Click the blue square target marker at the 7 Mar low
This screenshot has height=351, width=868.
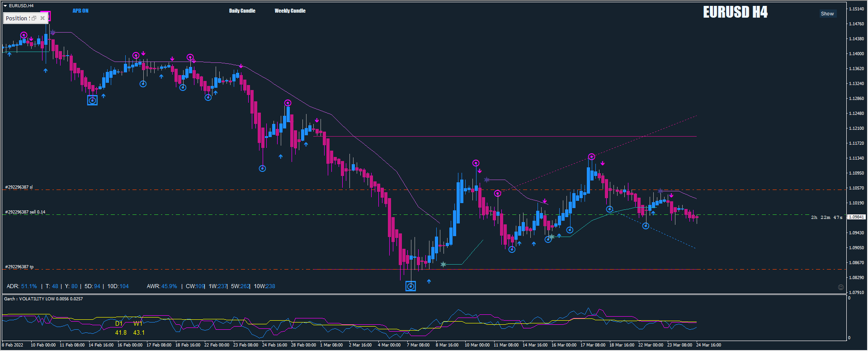(410, 286)
